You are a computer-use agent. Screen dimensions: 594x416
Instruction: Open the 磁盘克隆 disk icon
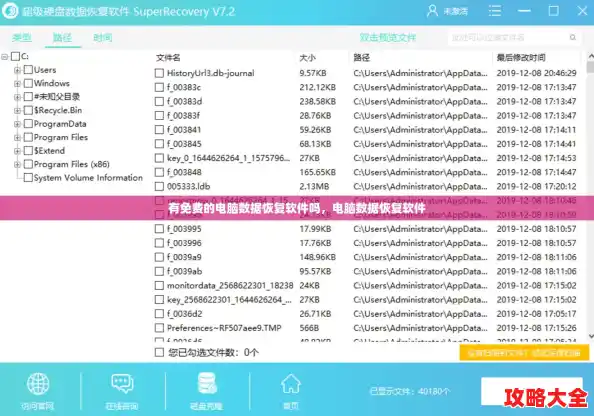(x=207, y=383)
